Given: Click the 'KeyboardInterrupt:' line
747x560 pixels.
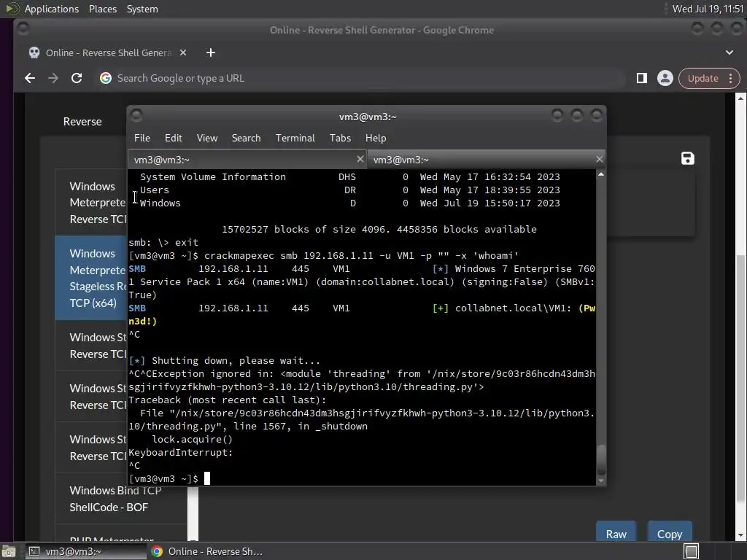Looking at the screenshot, I should click(x=181, y=452).
